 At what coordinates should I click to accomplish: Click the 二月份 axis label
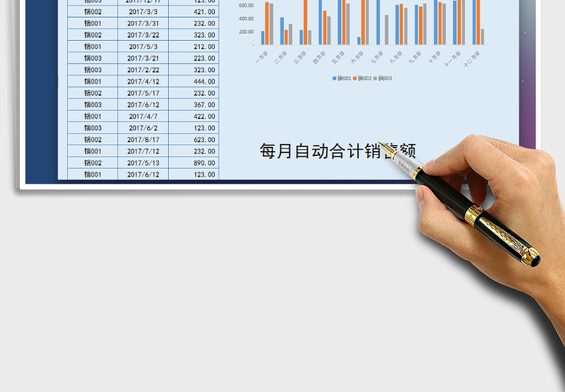pyautogui.click(x=280, y=57)
